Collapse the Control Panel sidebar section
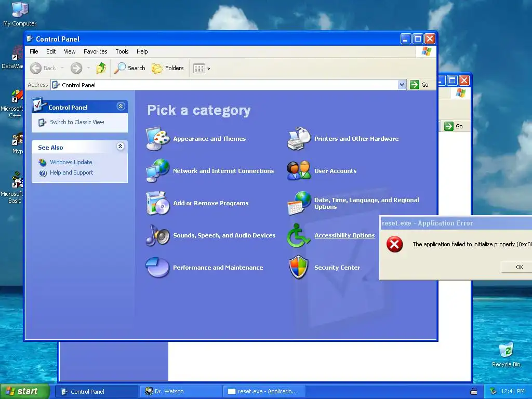532x399 pixels. pyautogui.click(x=121, y=107)
